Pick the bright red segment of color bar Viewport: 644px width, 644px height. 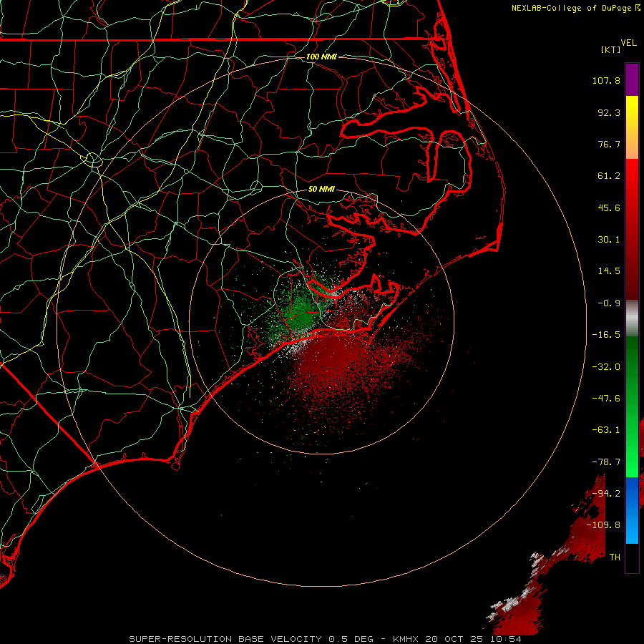click(x=632, y=177)
